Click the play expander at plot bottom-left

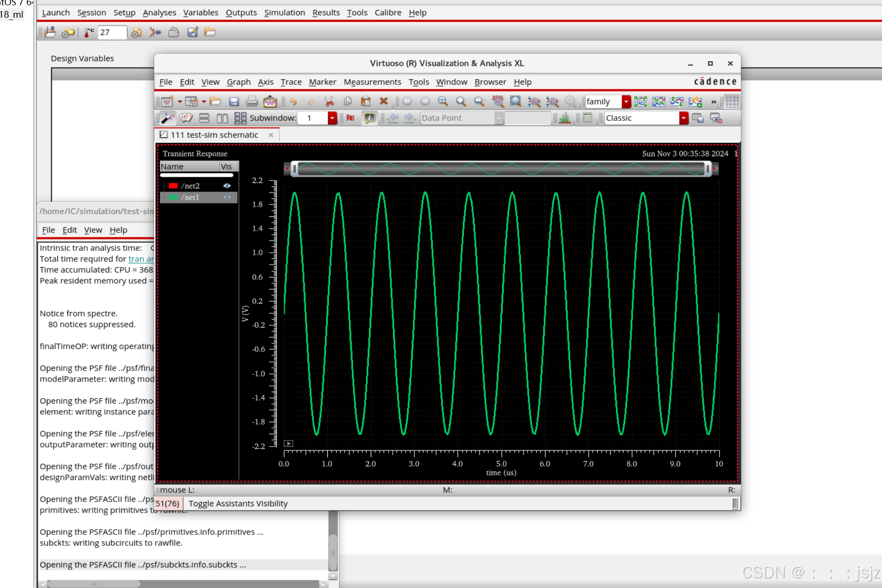289,443
